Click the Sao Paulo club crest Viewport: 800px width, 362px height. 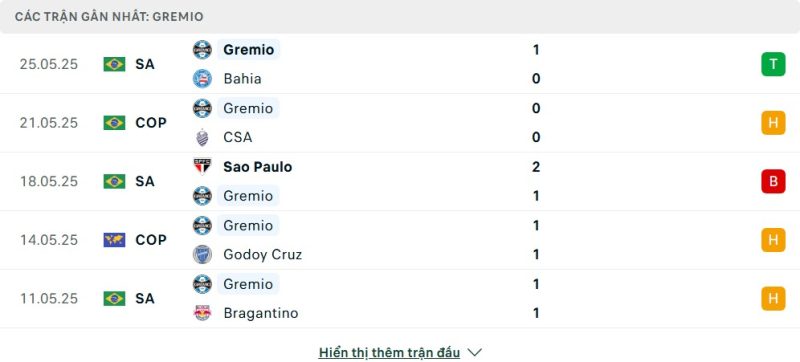[x=203, y=166]
